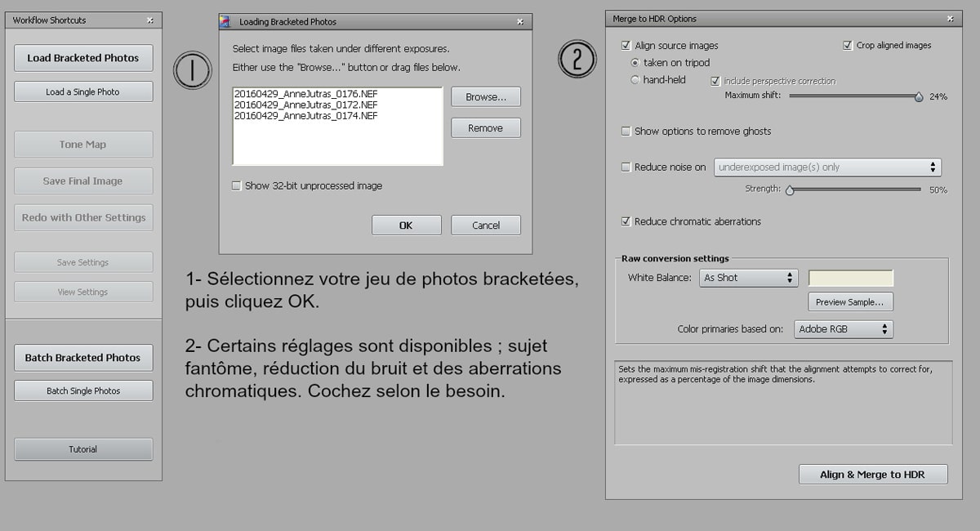Click the Load Bracketed Photos button

[83, 58]
